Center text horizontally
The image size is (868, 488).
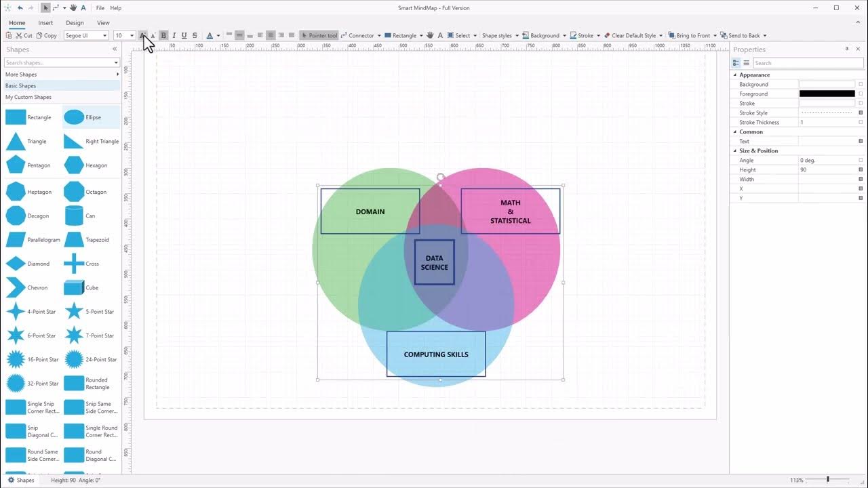[x=271, y=35]
